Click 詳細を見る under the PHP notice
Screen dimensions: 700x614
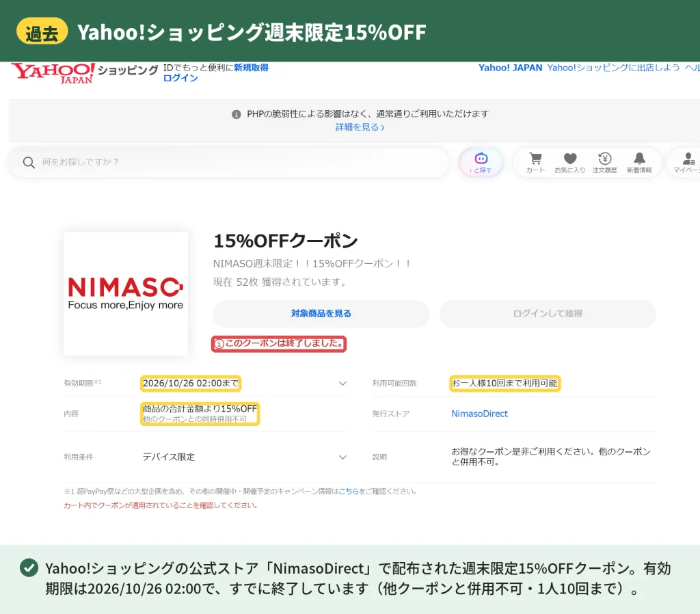[360, 127]
